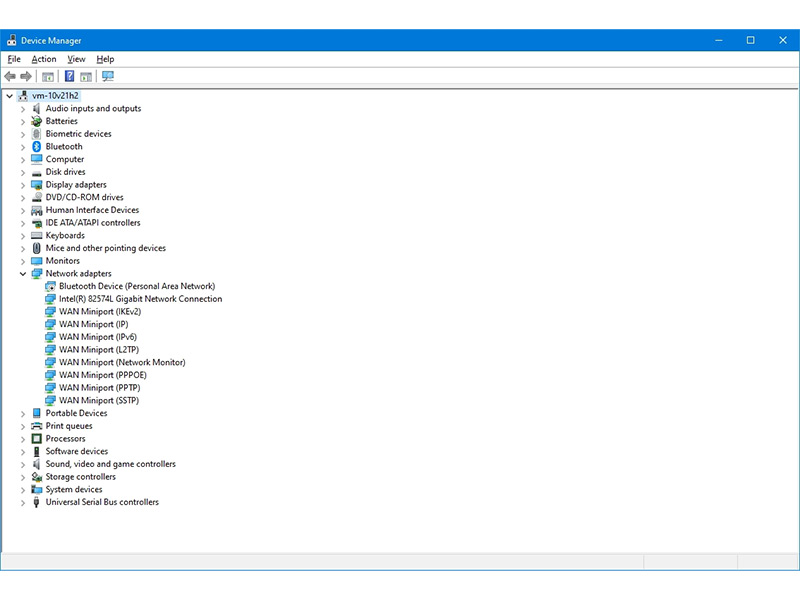Select the DVD/CD-ROM drives disc icon

(x=36, y=197)
